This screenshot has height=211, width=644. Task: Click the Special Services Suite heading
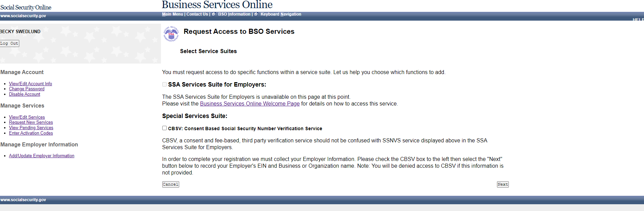(x=195, y=116)
